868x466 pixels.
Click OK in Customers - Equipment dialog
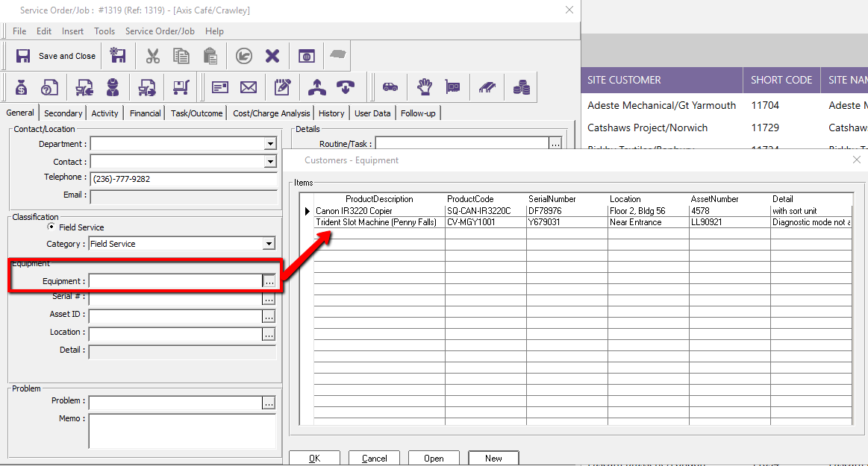pyautogui.click(x=314, y=459)
